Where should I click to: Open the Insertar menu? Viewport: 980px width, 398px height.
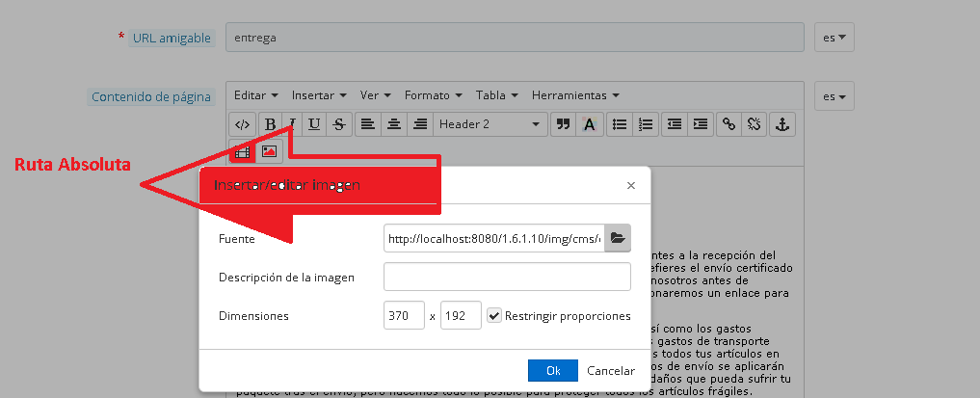click(x=319, y=95)
